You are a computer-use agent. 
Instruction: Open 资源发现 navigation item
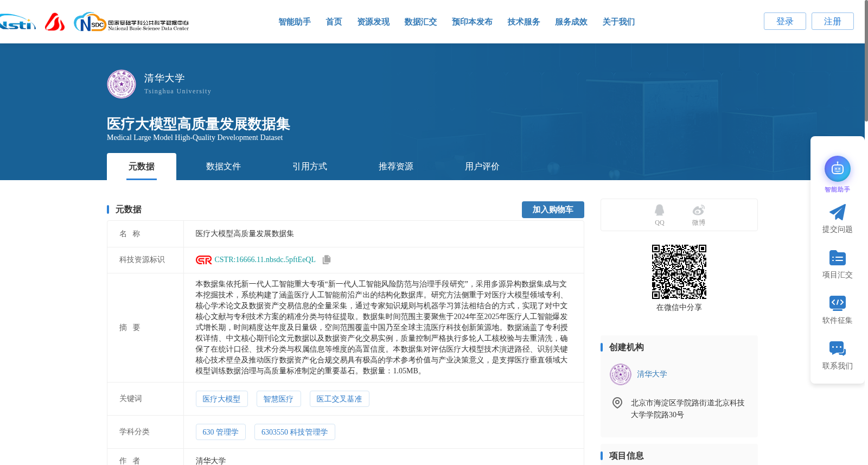click(373, 22)
